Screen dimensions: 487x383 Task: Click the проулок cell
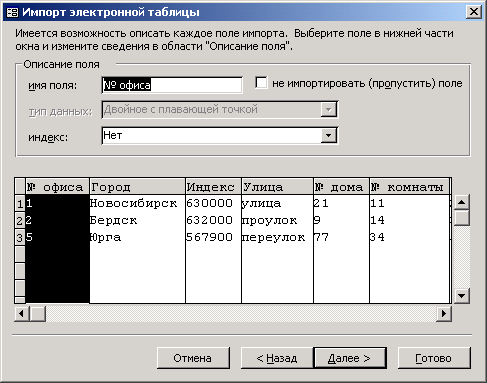point(277,220)
